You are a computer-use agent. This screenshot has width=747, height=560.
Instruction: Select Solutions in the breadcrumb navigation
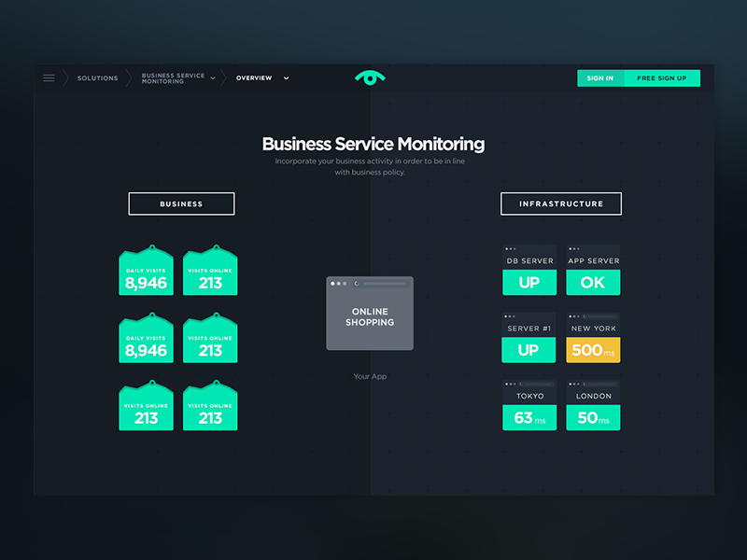(97, 77)
